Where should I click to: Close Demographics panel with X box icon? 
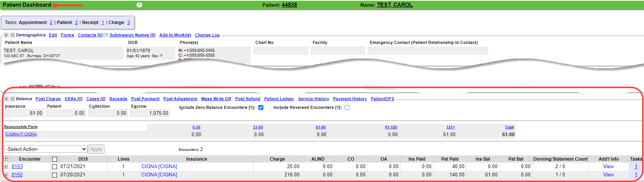[12, 35]
